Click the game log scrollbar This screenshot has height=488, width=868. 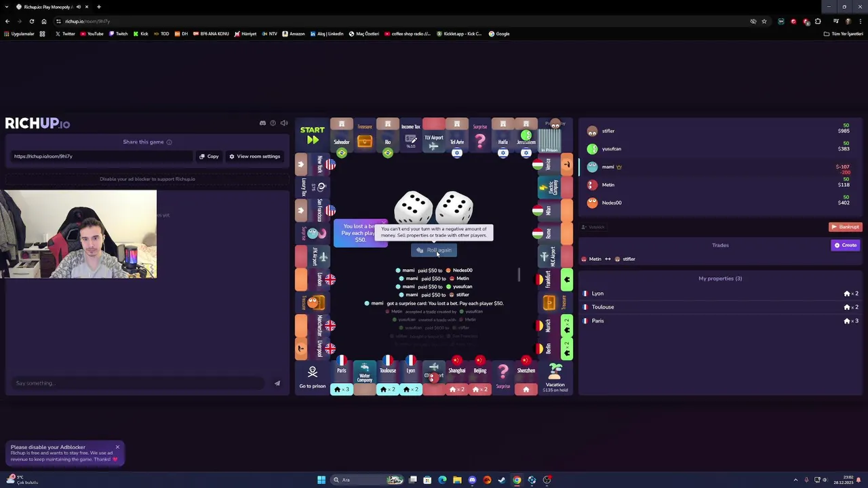tap(519, 274)
